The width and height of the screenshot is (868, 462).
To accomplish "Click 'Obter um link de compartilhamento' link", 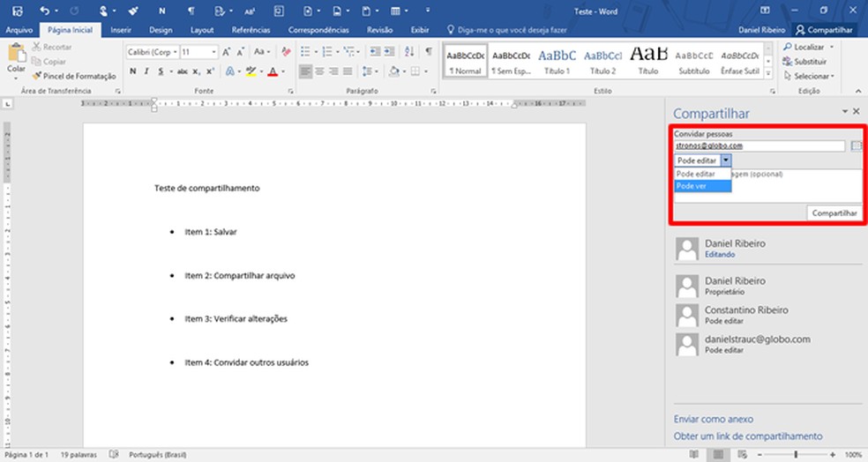I will click(x=748, y=436).
